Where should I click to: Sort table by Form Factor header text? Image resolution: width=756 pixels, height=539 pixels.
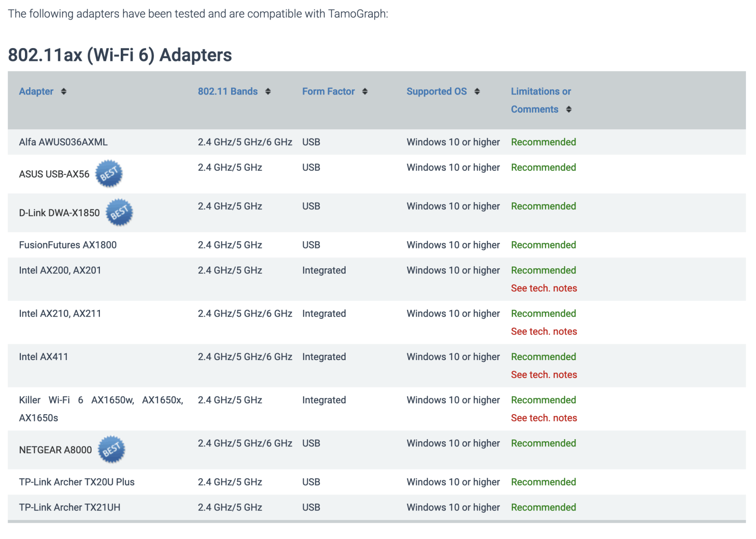[x=328, y=92]
